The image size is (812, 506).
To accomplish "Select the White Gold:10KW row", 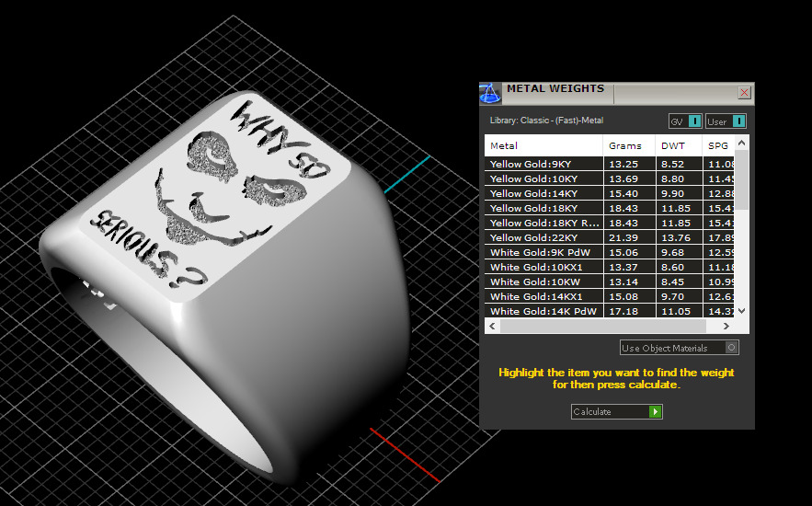I will point(610,282).
